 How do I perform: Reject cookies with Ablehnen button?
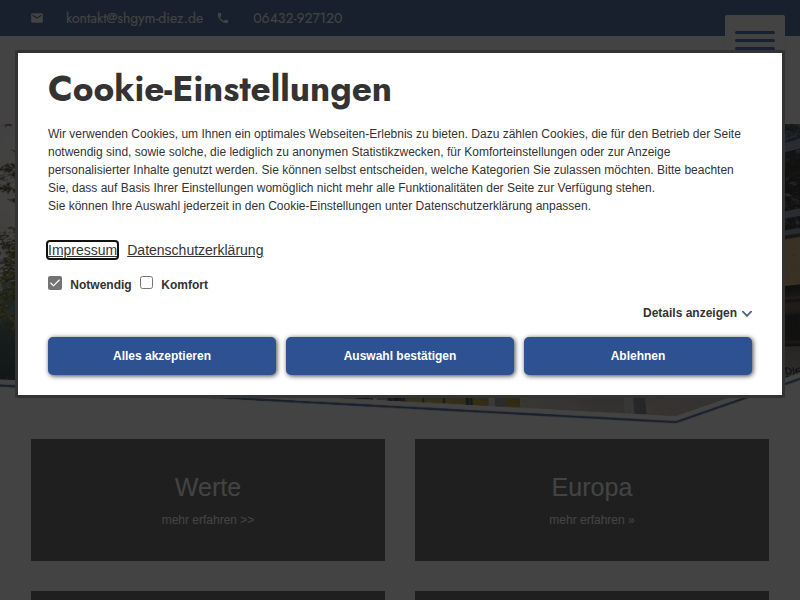(x=638, y=356)
